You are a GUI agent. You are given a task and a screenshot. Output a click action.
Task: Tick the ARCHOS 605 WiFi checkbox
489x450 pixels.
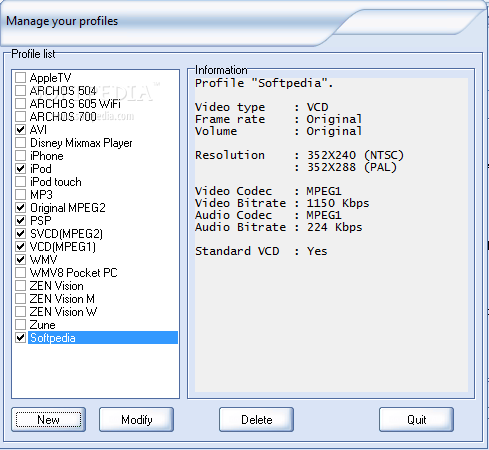pos(21,103)
